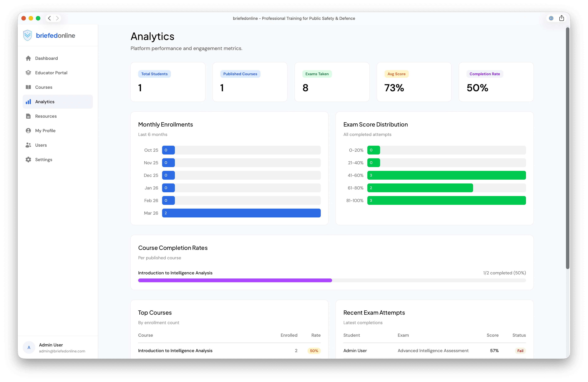Click the briefedonline shield logo
Screen dimensions: 588x382
pos(27,35)
